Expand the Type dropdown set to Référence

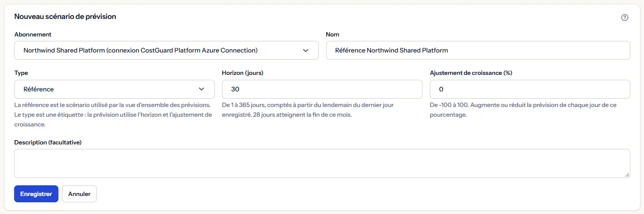point(114,89)
